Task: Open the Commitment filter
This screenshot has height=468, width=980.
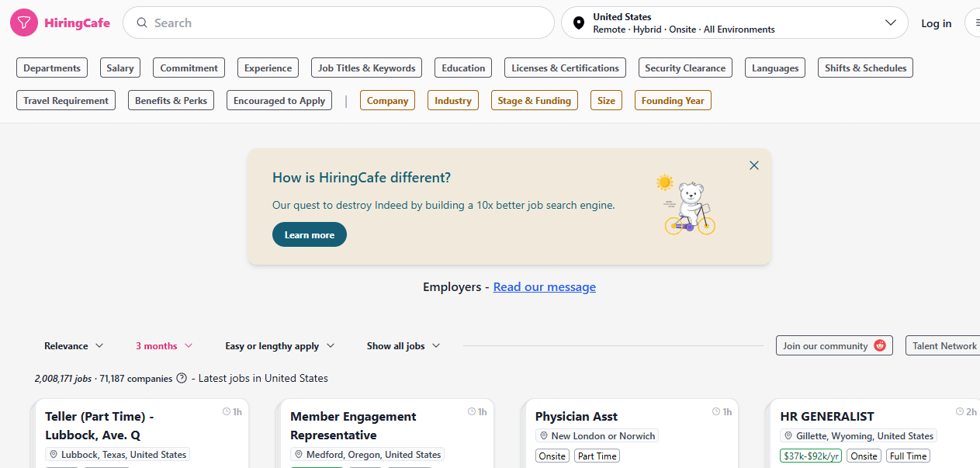Action: click(189, 68)
